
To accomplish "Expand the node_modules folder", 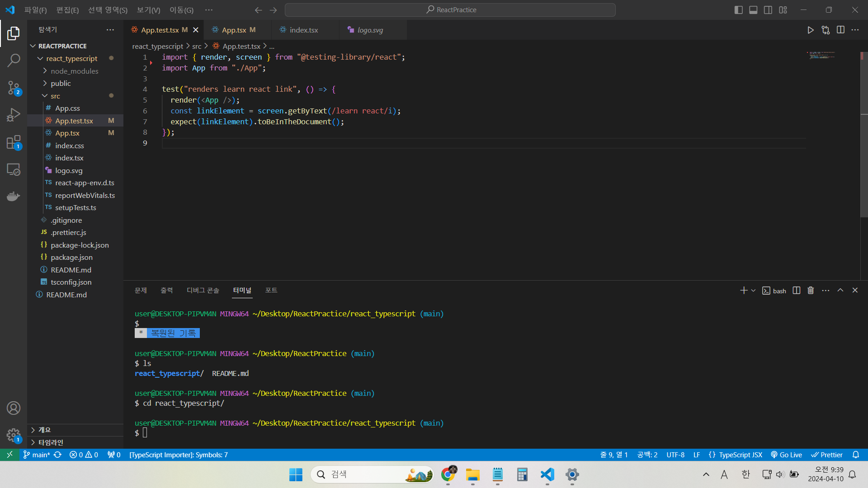I will pyautogui.click(x=74, y=71).
